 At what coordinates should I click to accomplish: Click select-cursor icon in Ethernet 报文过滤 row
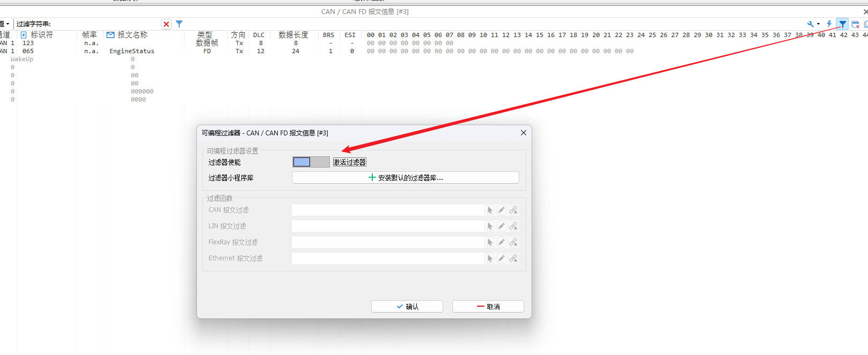[x=490, y=258]
